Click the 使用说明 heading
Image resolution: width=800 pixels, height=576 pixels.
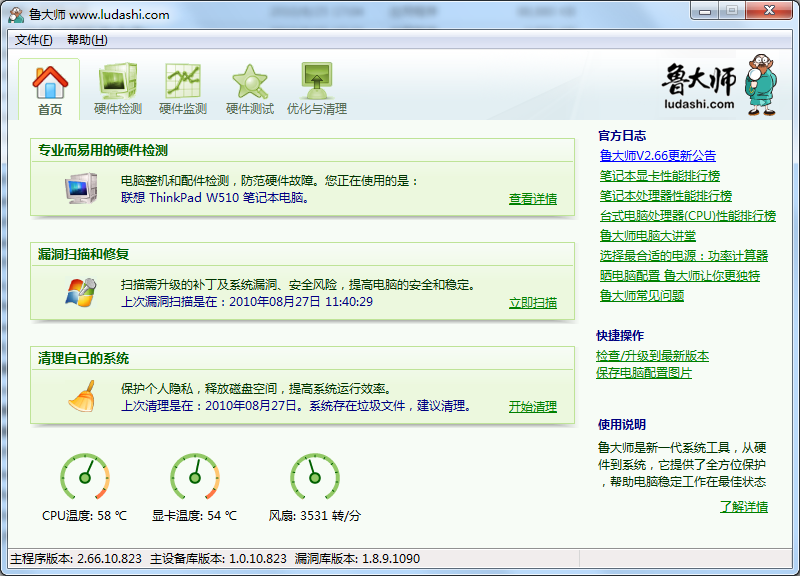point(622,424)
